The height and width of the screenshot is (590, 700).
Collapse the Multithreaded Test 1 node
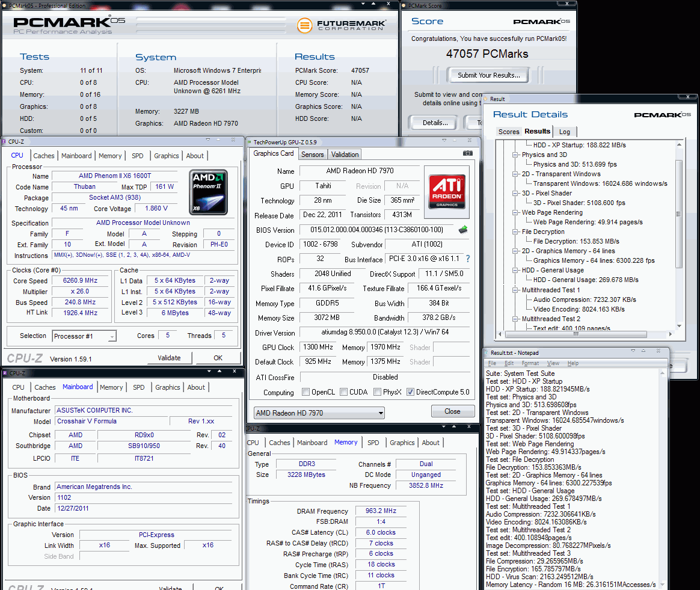[x=515, y=290]
